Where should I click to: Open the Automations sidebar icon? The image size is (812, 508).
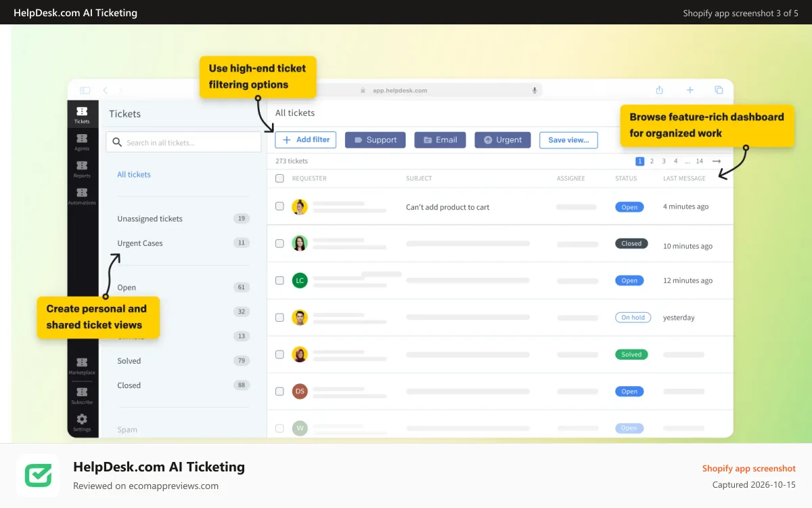click(x=82, y=196)
